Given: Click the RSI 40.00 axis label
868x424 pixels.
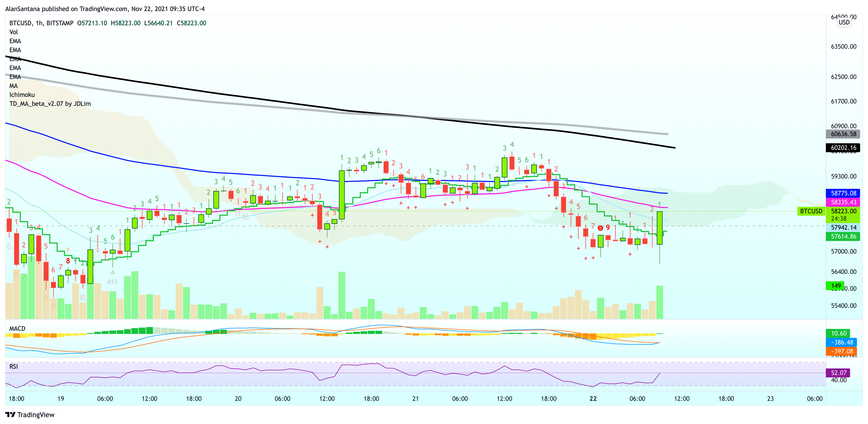Looking at the screenshot, I should tap(838, 380).
